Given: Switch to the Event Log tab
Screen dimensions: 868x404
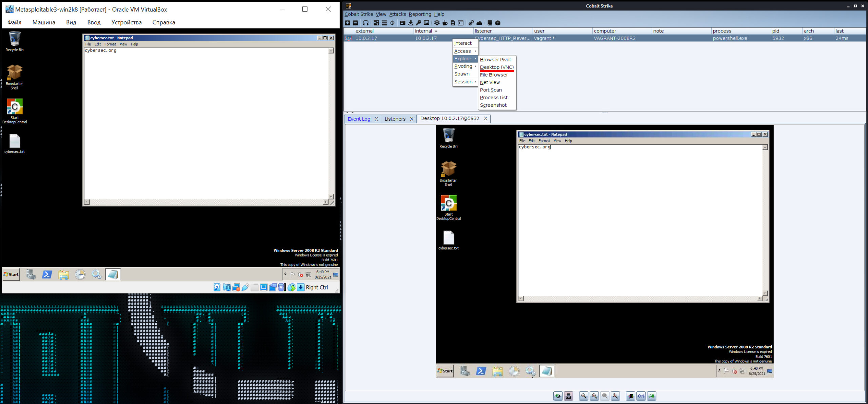Looking at the screenshot, I should [359, 119].
